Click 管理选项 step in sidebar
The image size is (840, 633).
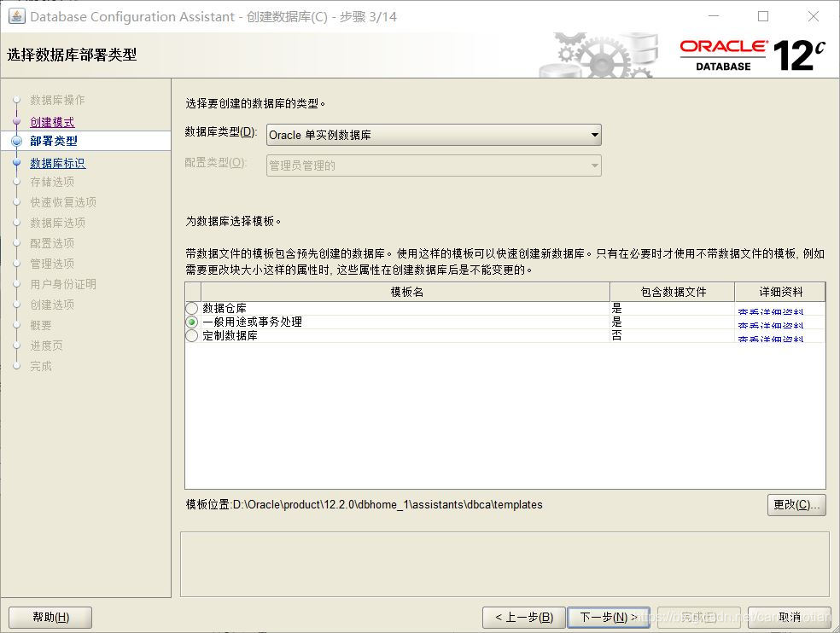(x=52, y=264)
